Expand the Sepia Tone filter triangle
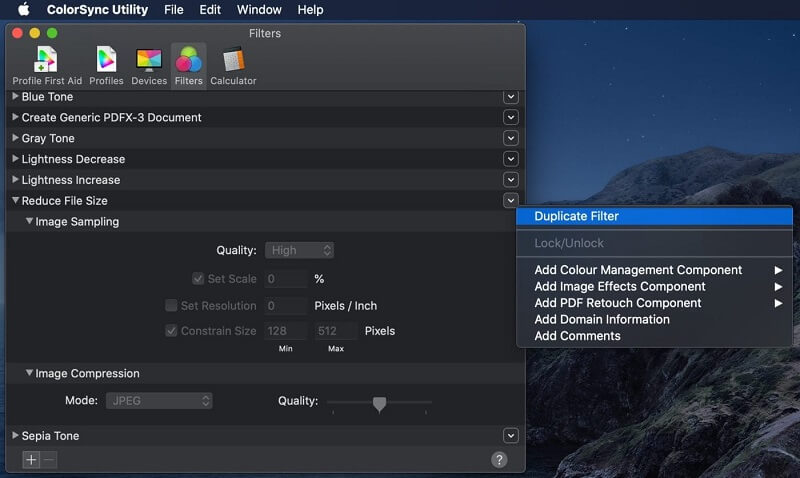Image resolution: width=800 pixels, height=478 pixels. click(15, 436)
